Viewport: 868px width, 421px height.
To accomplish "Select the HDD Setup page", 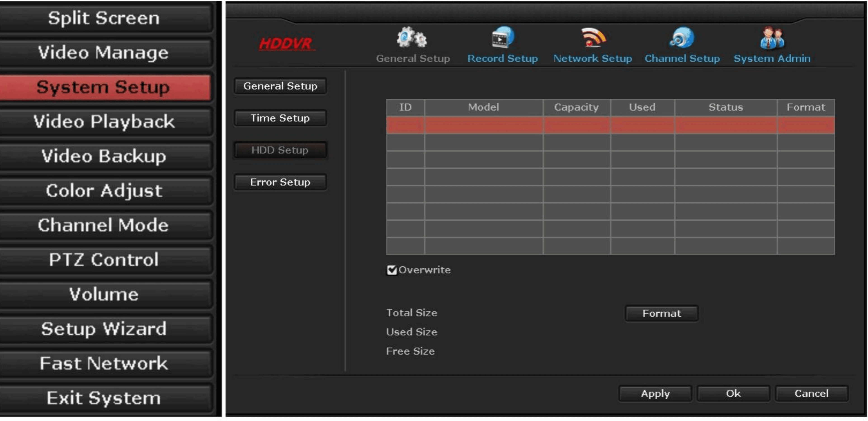I will (280, 150).
